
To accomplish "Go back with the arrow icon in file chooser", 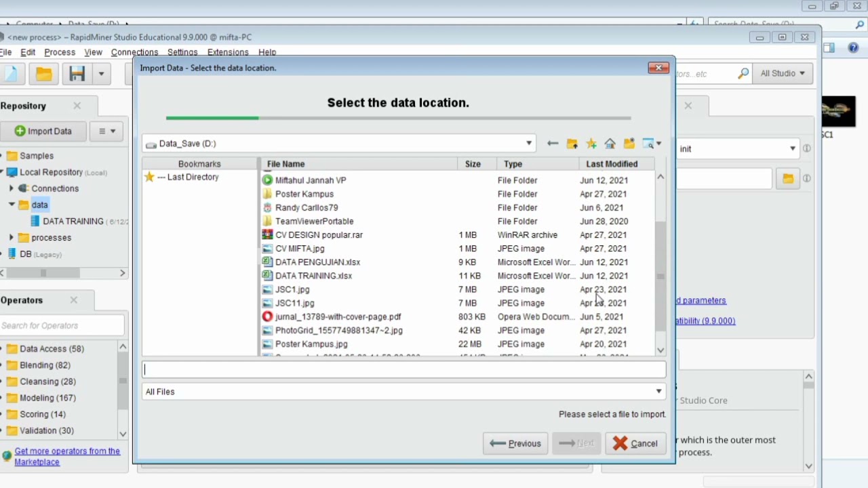I will click(x=553, y=144).
